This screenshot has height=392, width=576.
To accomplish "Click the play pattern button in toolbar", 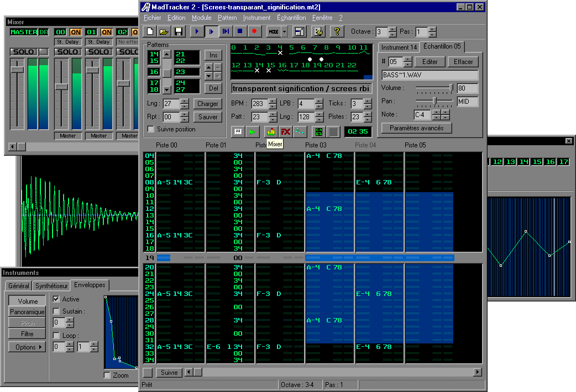I will [211, 31].
